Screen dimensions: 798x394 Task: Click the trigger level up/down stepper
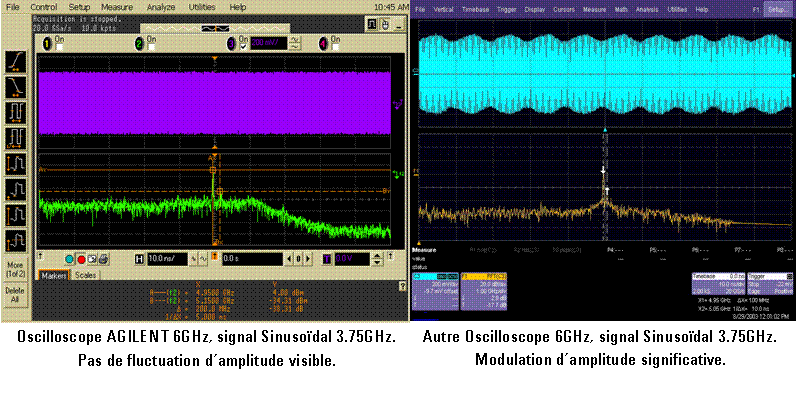click(377, 259)
